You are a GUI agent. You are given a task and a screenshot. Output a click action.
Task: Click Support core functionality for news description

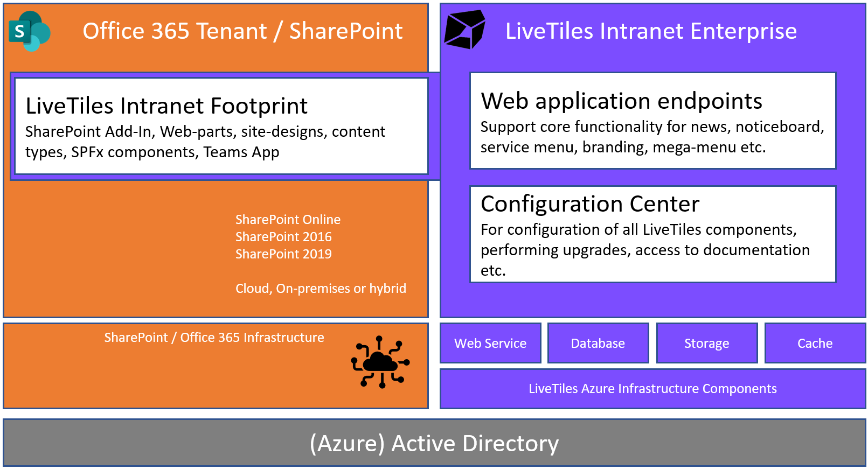652,137
